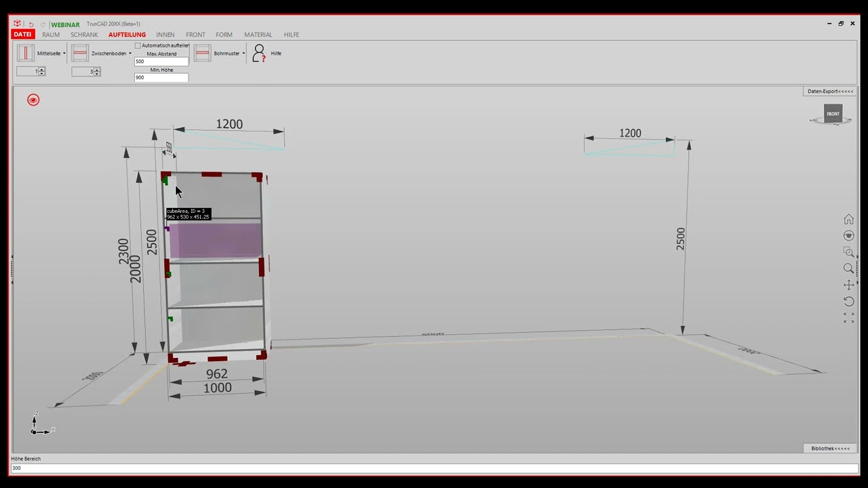
Task: Activate the zoom window icon
Action: [848, 251]
